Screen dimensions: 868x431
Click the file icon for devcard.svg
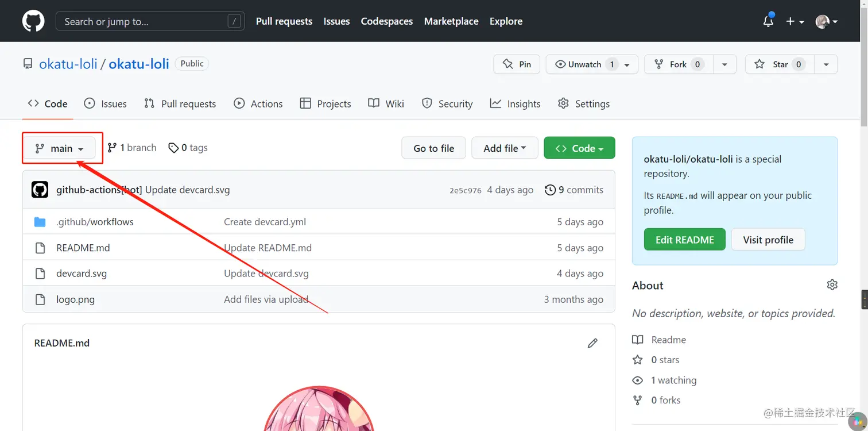click(40, 274)
